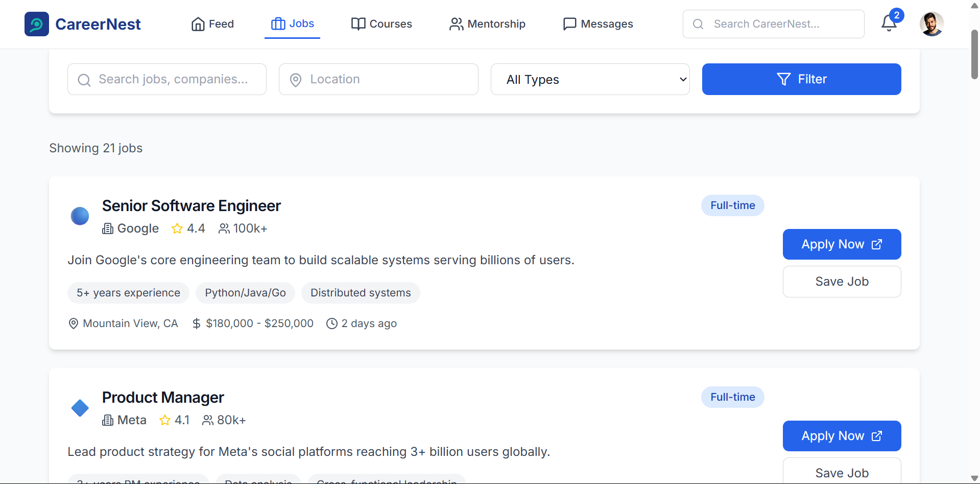This screenshot has width=980, height=484.
Task: Click the Mountain View, CA location text
Action: point(130,324)
